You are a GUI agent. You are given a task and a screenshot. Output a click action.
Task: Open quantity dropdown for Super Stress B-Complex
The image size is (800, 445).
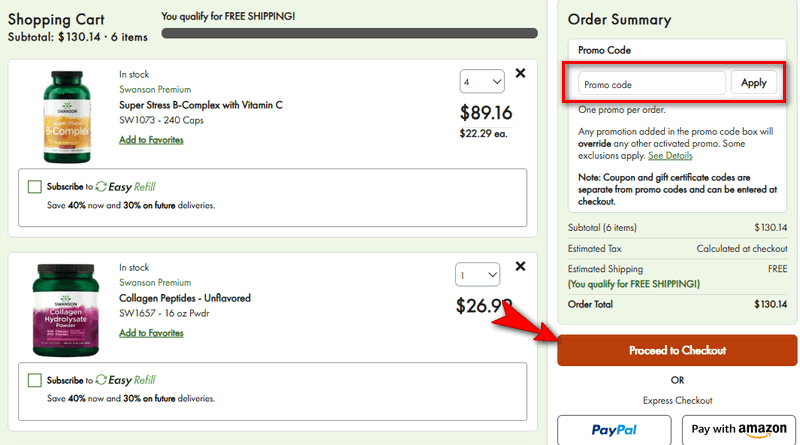(x=479, y=81)
